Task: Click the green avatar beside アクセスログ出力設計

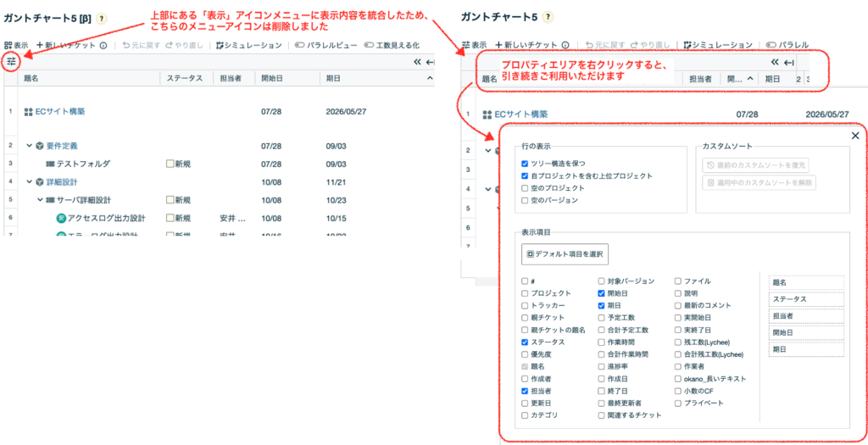Action: tap(61, 218)
